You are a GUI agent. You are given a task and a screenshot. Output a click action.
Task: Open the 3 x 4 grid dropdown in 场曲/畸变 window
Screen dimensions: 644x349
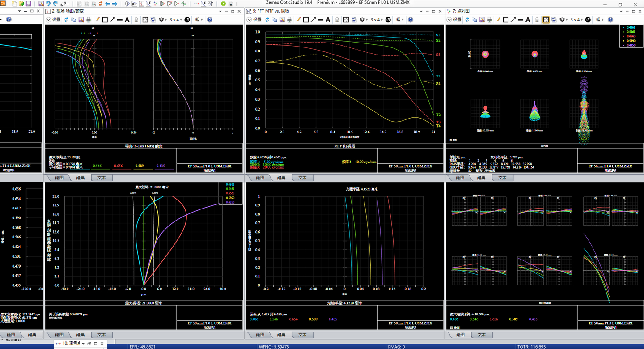[177, 20]
